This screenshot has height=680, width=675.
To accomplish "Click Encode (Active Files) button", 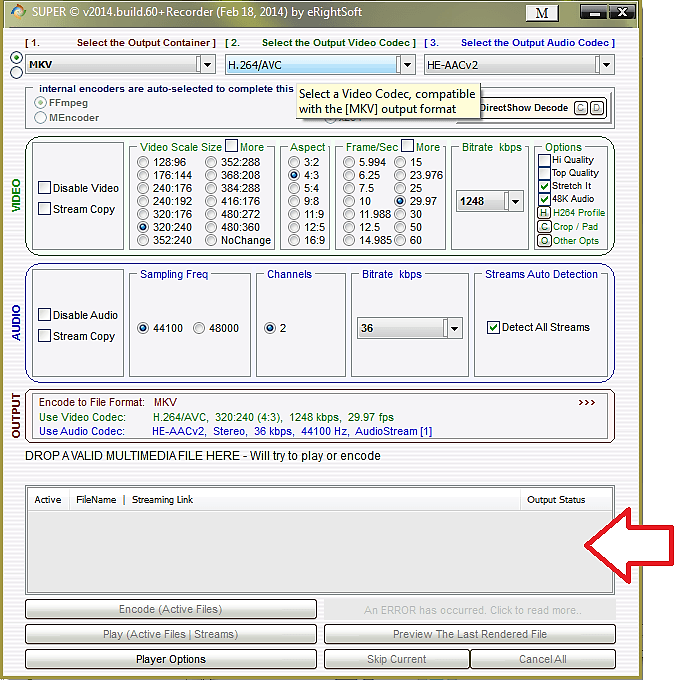I will point(171,609).
